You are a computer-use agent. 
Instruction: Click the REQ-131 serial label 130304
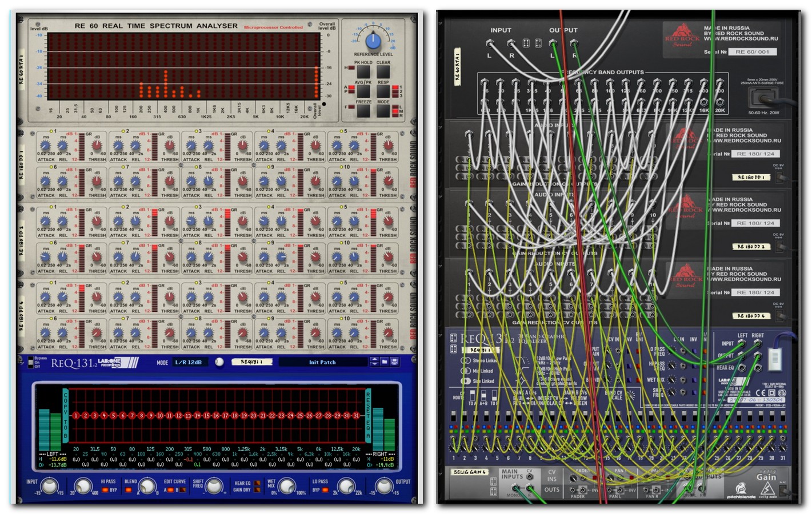coord(757,400)
